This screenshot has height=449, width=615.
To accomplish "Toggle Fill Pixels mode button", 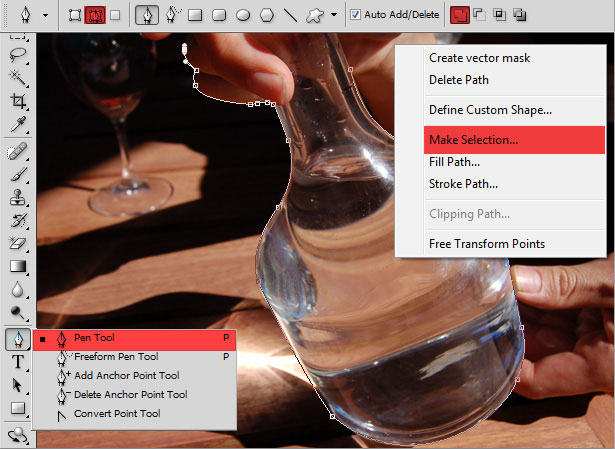I will pos(115,15).
